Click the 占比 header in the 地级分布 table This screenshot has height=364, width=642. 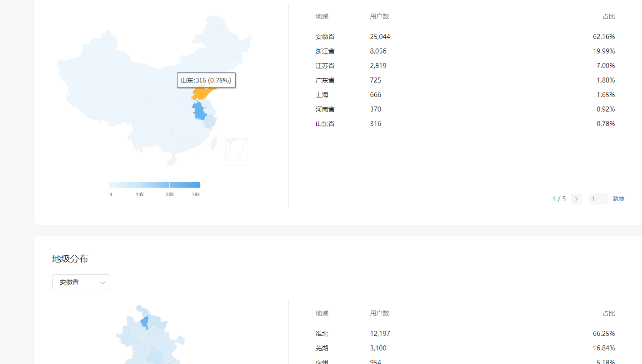click(609, 313)
